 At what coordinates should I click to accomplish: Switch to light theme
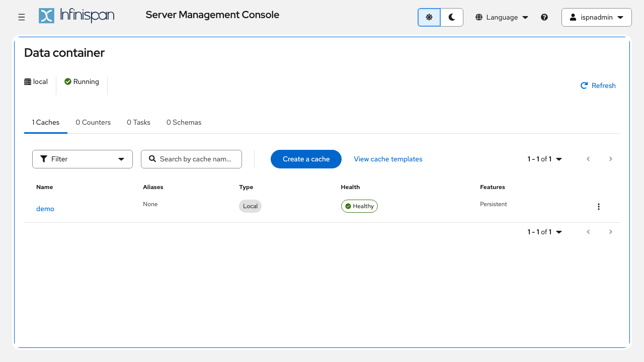coord(429,17)
